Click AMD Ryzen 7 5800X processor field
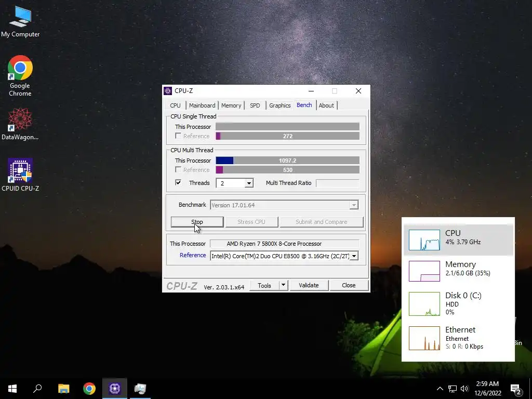532x399 pixels. click(284, 244)
